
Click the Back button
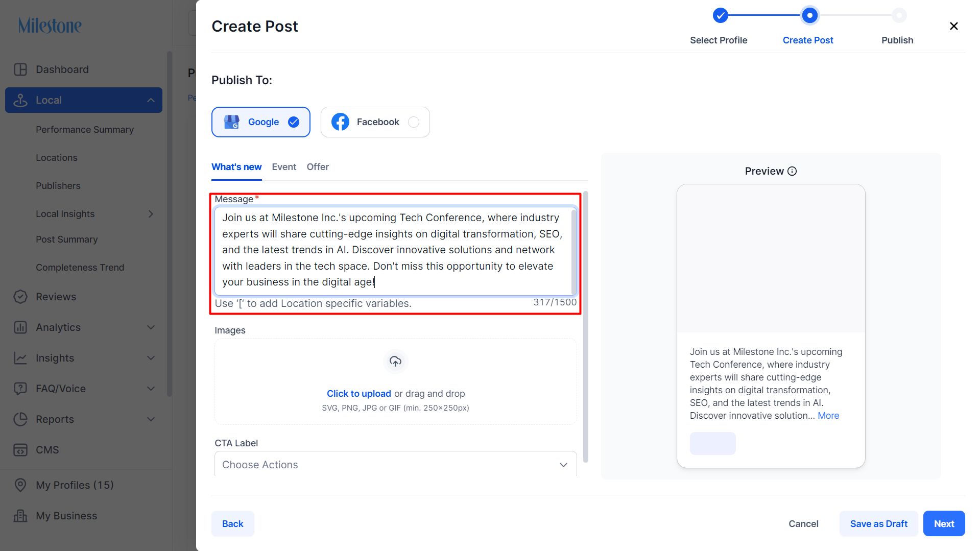[x=233, y=523]
